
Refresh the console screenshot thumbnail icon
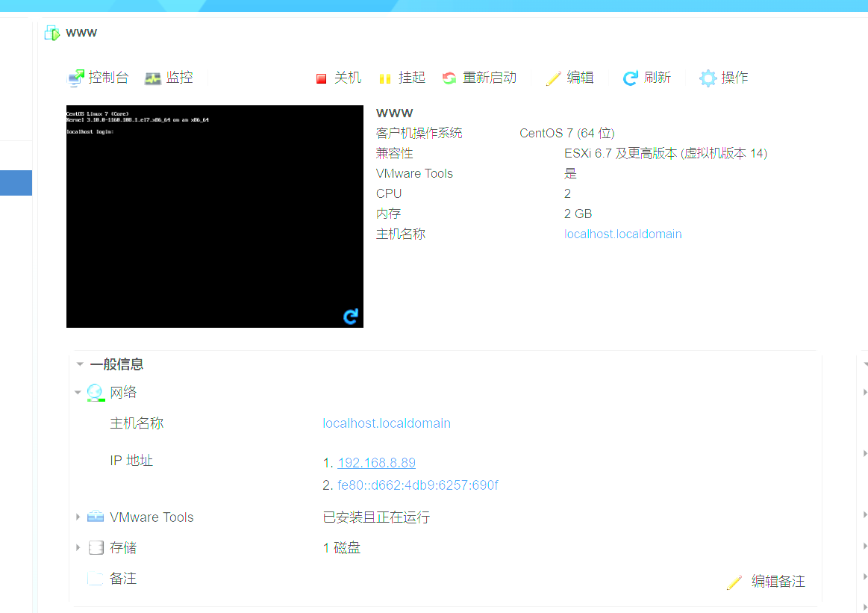(350, 317)
